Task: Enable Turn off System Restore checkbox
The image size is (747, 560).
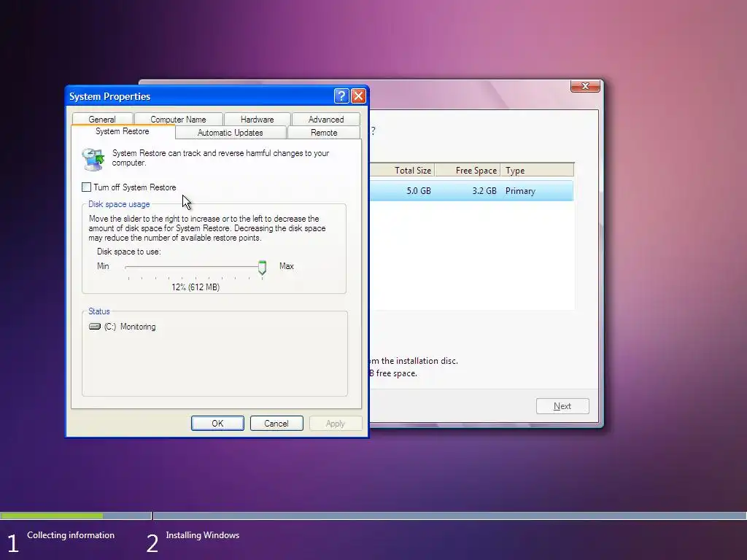Action: 86,187
